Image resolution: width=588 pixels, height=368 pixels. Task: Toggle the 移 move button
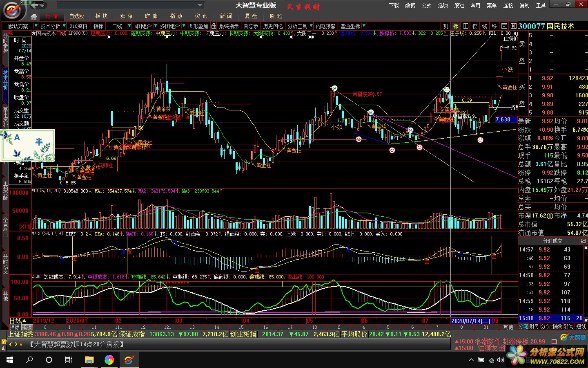point(494,26)
